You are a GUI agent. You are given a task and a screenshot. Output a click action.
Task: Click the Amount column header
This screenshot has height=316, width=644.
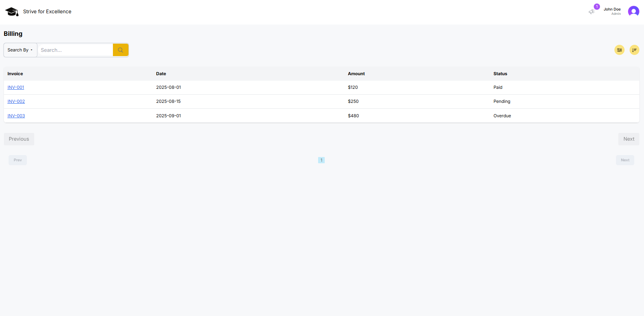tap(356, 74)
